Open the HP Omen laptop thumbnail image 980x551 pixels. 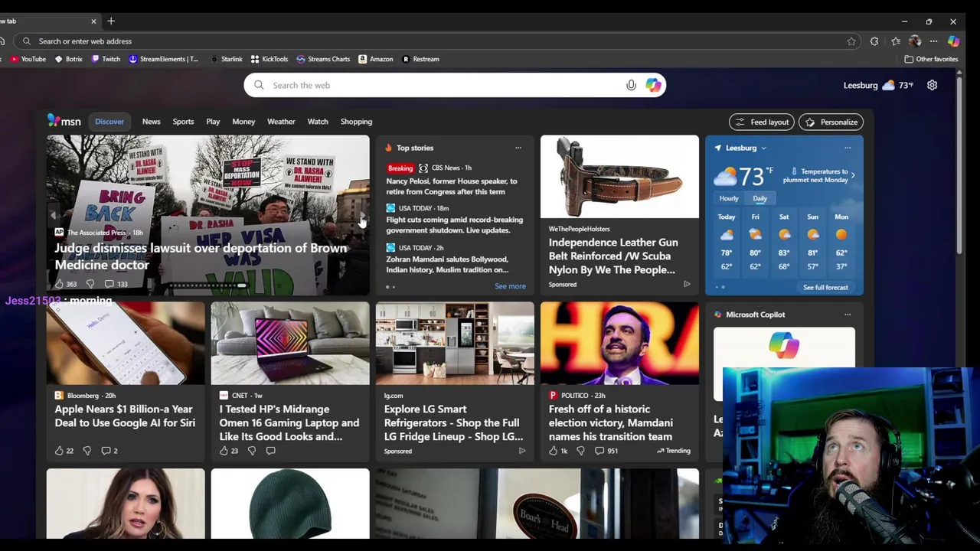coord(290,344)
